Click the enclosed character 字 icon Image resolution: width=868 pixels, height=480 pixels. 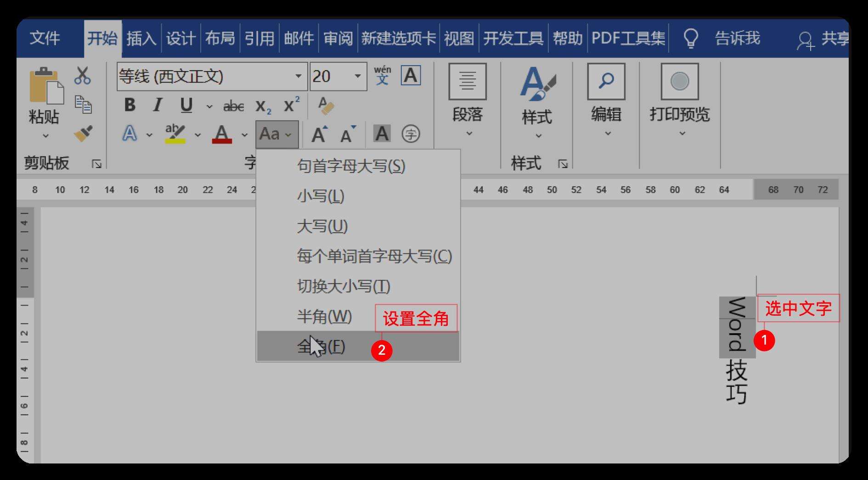click(x=411, y=134)
